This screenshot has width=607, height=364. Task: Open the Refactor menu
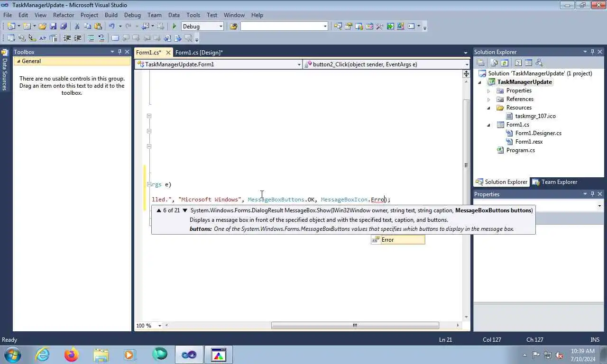(x=64, y=15)
